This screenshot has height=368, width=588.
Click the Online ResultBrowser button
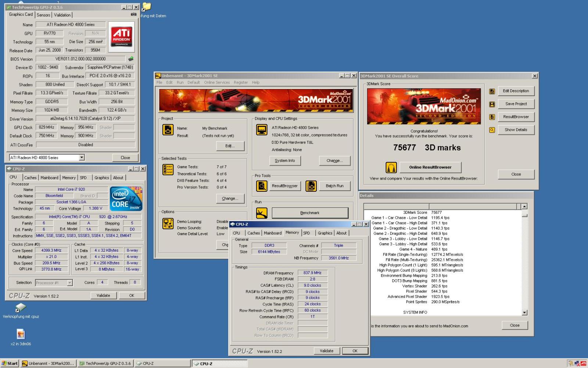click(430, 167)
